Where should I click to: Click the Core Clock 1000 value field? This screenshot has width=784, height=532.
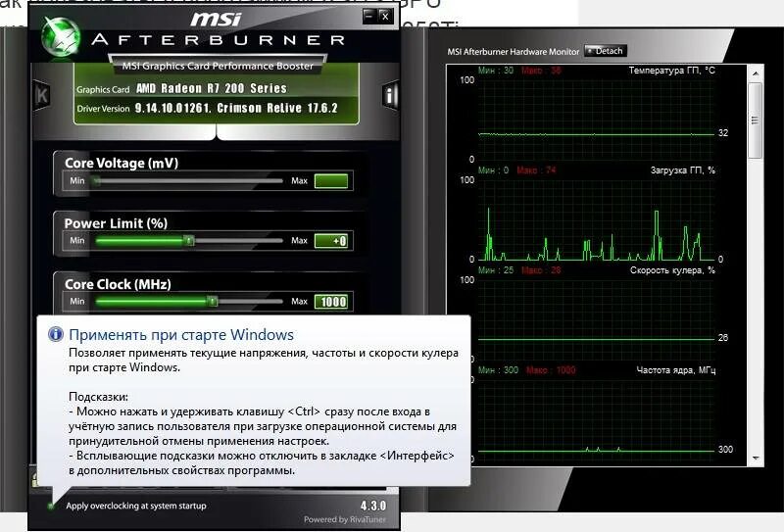click(331, 302)
